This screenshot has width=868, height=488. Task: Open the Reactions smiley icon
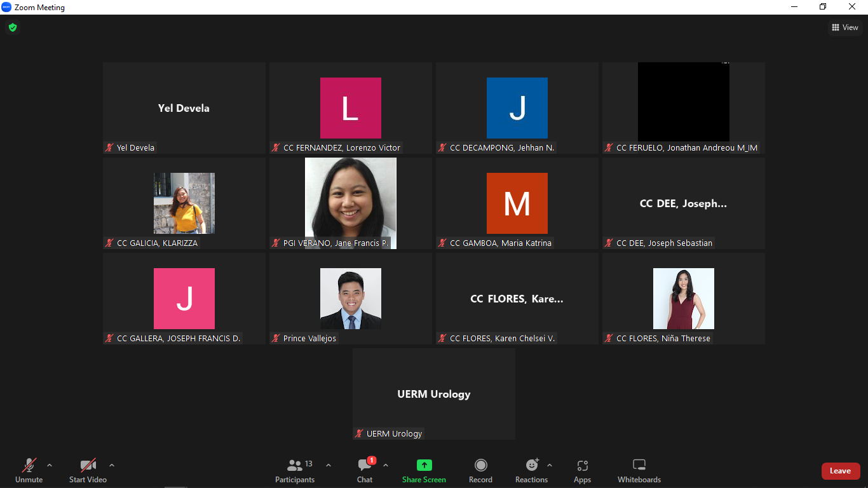(x=532, y=465)
